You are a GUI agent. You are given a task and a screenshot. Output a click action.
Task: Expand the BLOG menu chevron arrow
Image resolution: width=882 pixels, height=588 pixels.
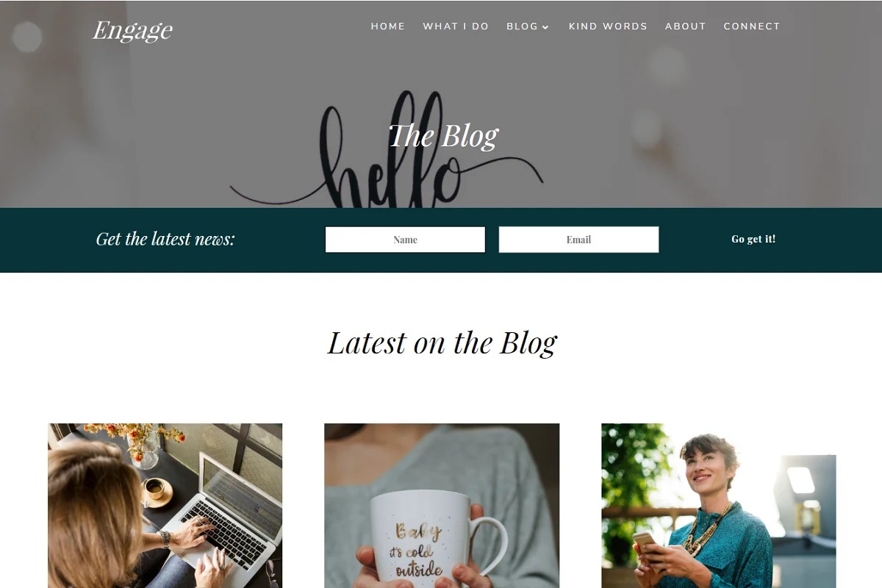(x=545, y=27)
